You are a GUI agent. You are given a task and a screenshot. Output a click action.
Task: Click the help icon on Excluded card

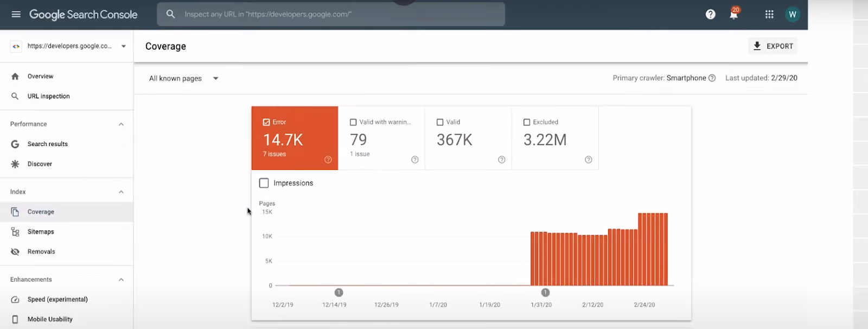pyautogui.click(x=588, y=160)
